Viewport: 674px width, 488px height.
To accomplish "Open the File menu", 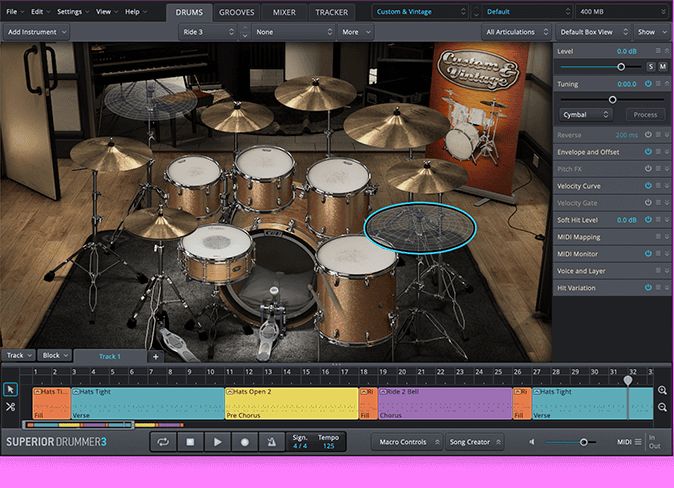I will 15,12.
